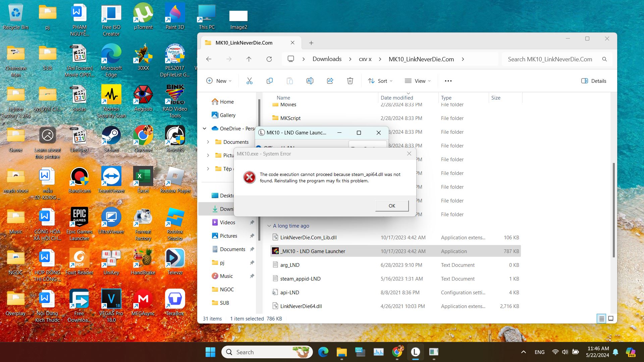
Task: Open See more three-dots menu
Action: pos(448,81)
